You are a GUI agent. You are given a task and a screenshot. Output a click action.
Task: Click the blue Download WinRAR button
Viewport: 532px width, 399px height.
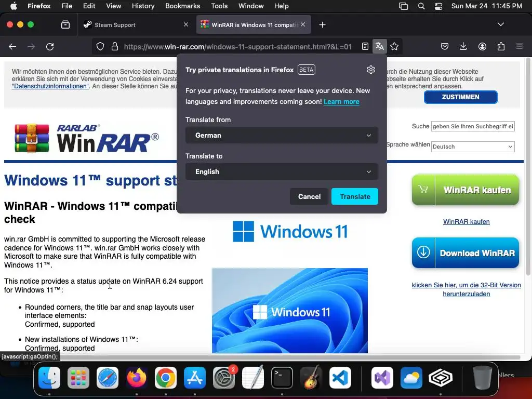pyautogui.click(x=465, y=253)
